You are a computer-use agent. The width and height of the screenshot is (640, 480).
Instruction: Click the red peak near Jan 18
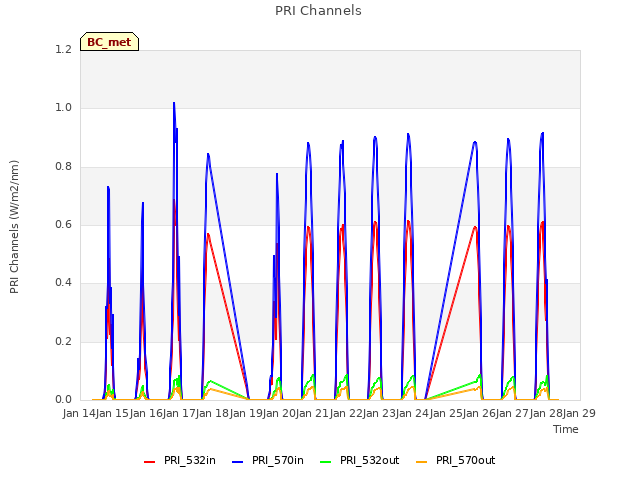click(208, 234)
